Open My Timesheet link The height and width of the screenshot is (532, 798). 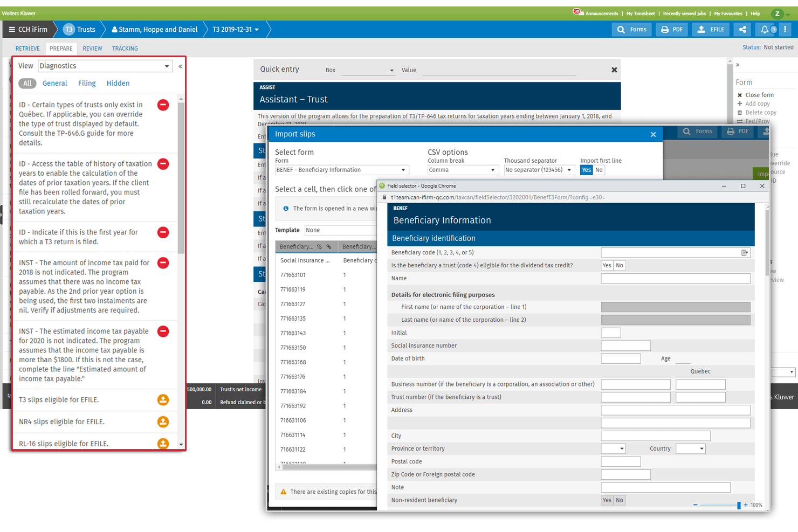(x=641, y=13)
